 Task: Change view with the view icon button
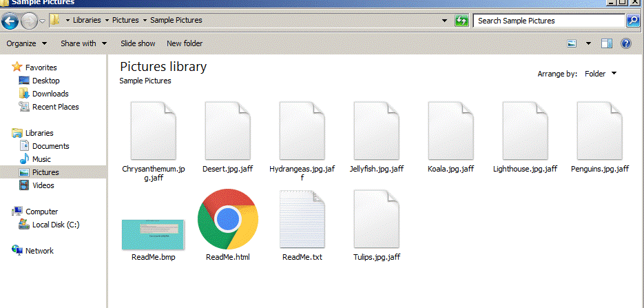coord(572,43)
